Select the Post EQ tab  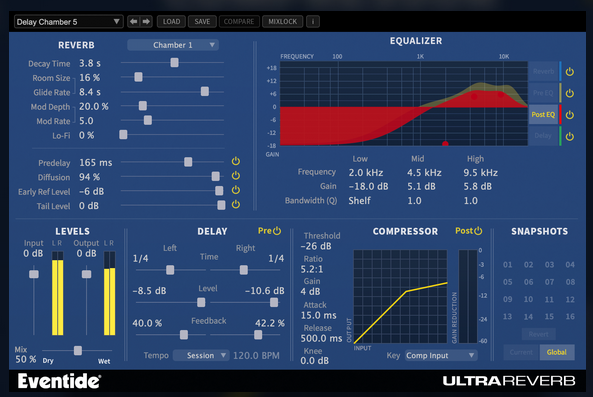tap(543, 115)
